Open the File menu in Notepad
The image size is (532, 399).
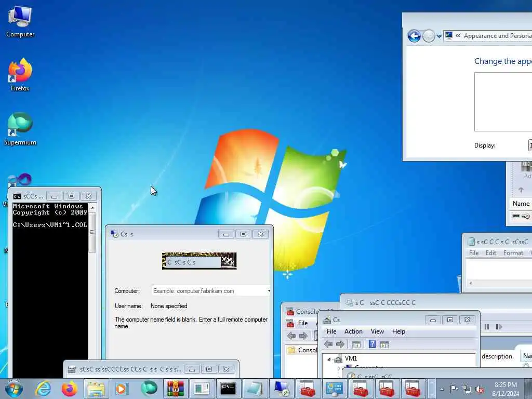point(474,253)
